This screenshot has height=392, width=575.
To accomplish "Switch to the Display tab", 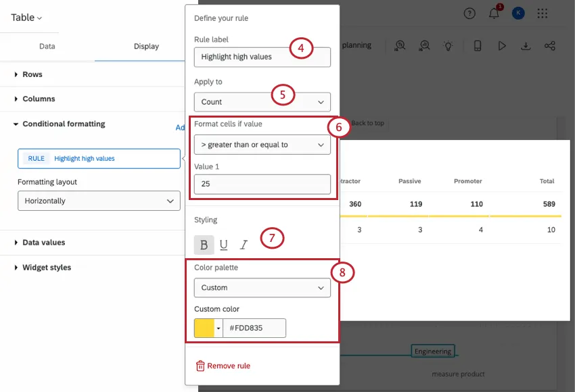I will tap(146, 47).
